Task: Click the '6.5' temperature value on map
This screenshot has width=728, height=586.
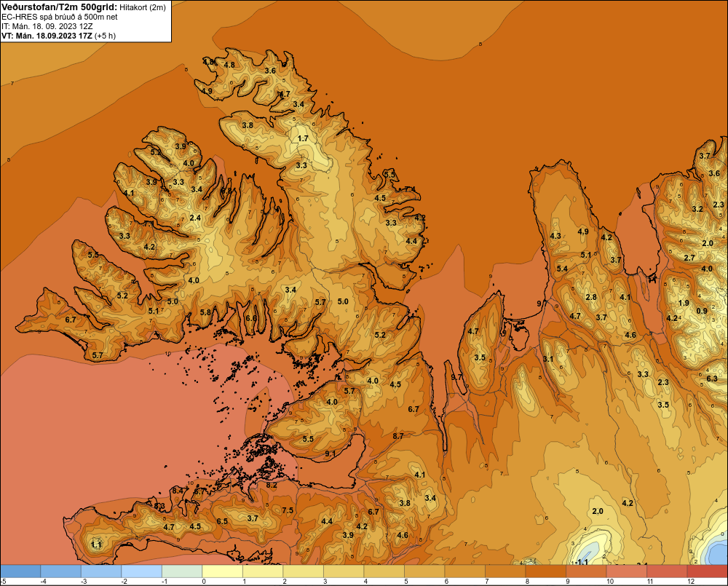Action: coord(222,521)
